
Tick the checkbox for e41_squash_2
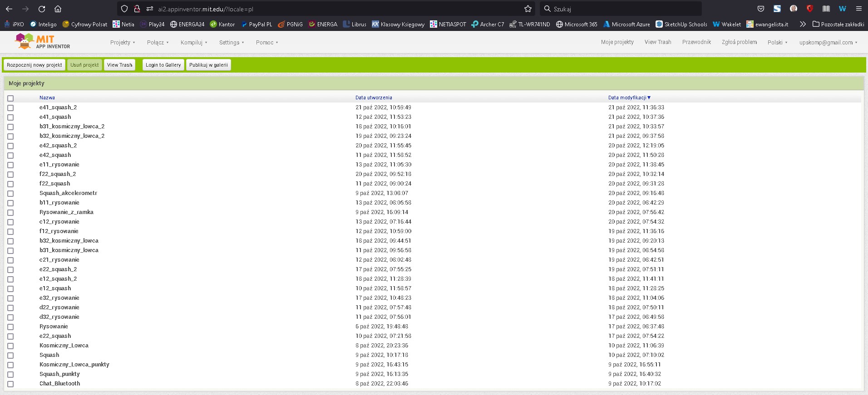(x=10, y=108)
